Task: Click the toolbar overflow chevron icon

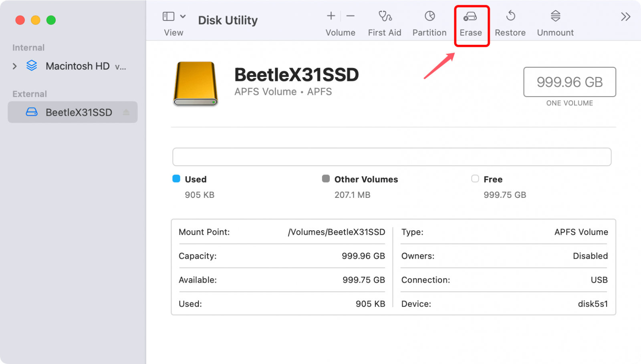Action: click(625, 16)
